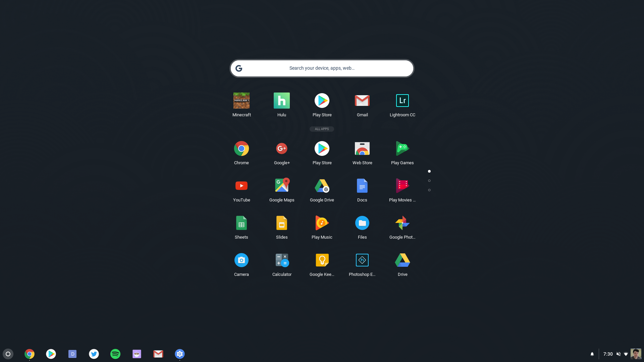Open Chrome from the shelf

pos(30,354)
